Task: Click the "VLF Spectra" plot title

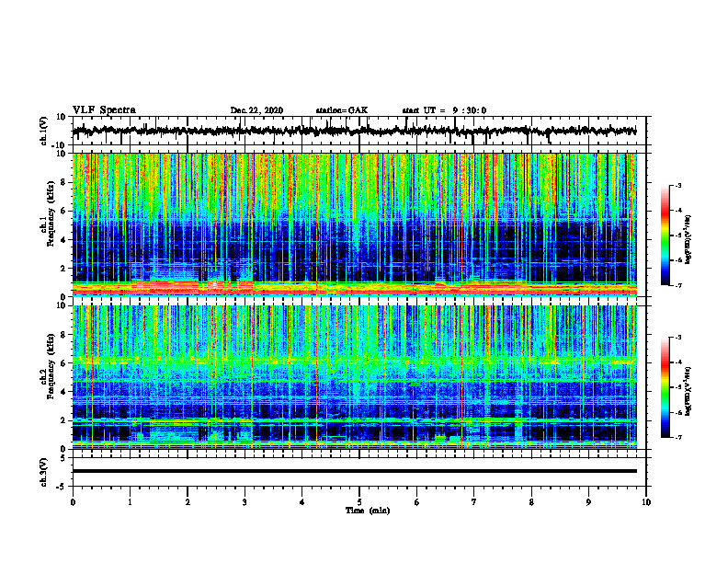Action: (x=104, y=110)
